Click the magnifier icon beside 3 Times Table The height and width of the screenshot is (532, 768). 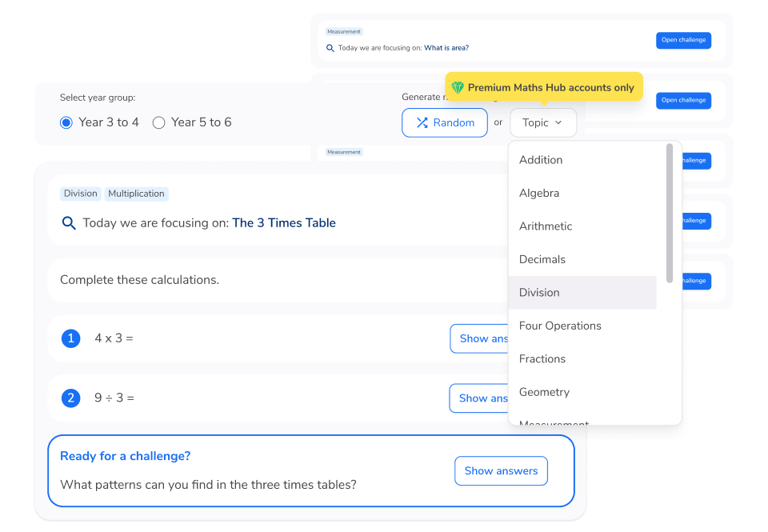(x=69, y=223)
